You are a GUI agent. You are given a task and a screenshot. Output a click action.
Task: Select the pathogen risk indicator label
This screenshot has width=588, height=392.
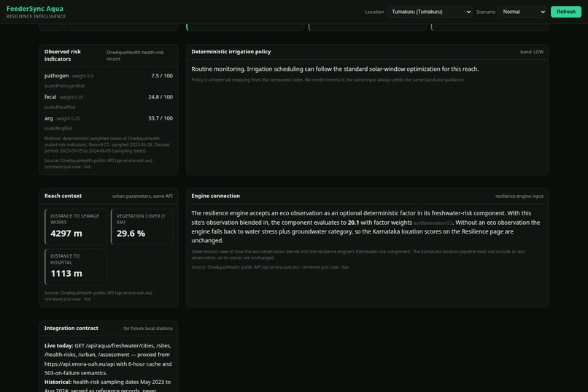56,76
